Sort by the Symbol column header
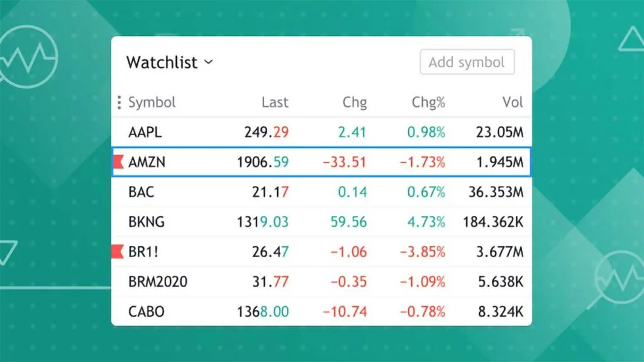This screenshot has width=644, height=362. click(152, 102)
